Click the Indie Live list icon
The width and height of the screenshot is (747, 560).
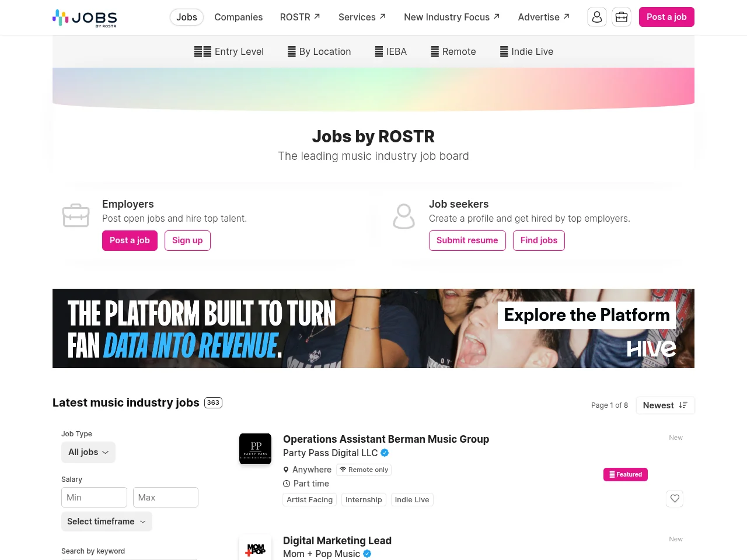point(504,51)
